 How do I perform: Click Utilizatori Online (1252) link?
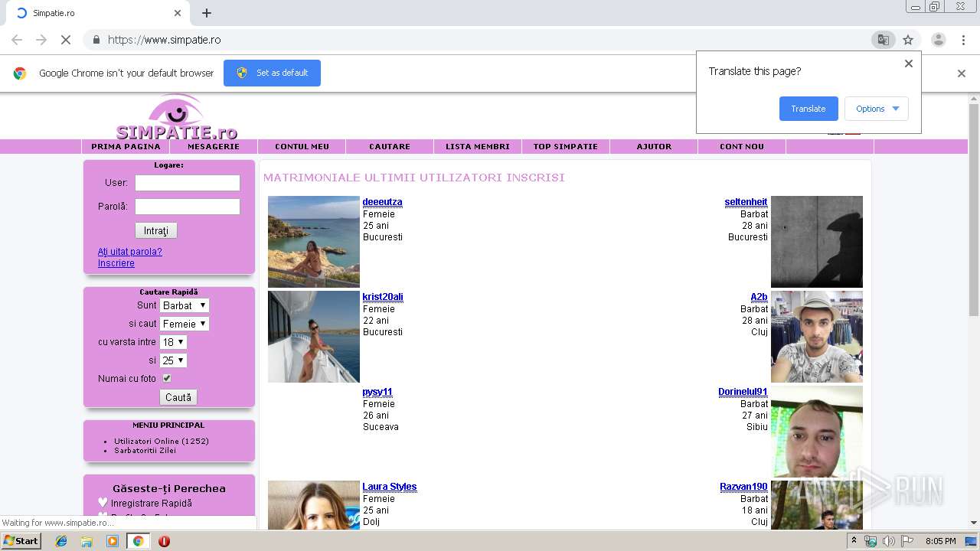point(162,442)
